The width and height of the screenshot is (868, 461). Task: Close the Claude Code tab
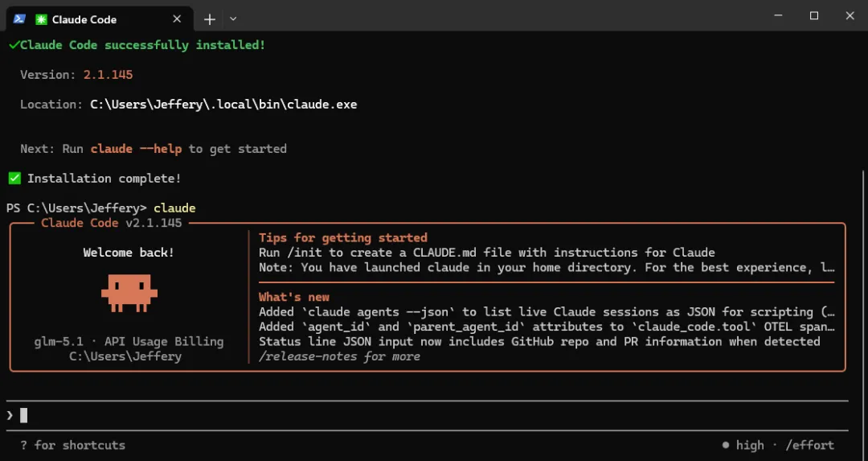point(177,19)
